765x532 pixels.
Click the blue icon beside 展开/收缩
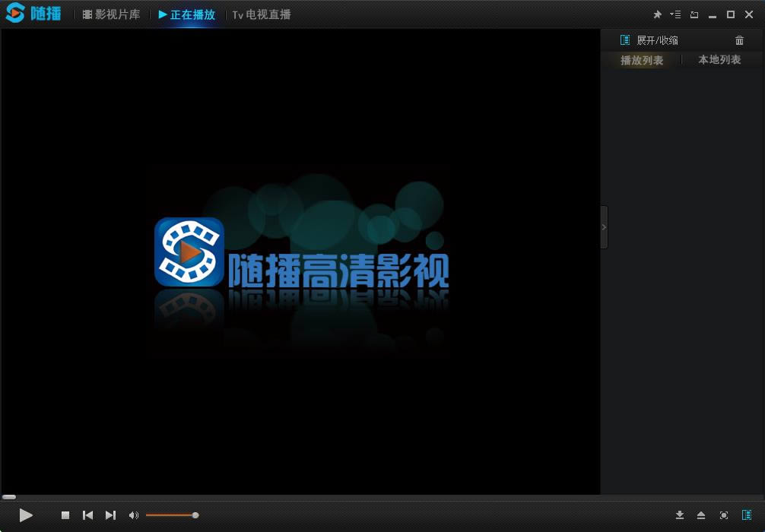(625, 40)
